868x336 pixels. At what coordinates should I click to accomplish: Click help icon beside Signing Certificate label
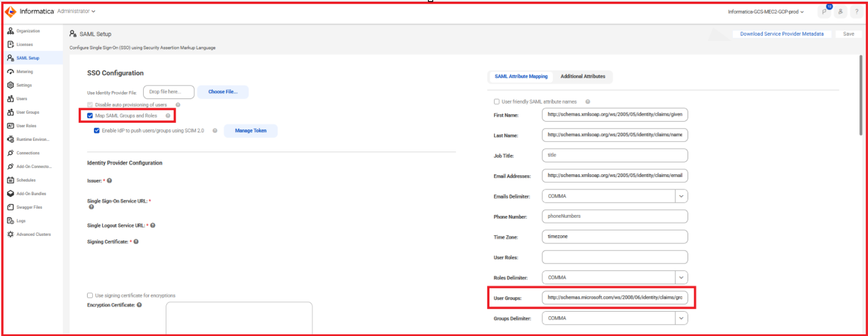pos(136,242)
